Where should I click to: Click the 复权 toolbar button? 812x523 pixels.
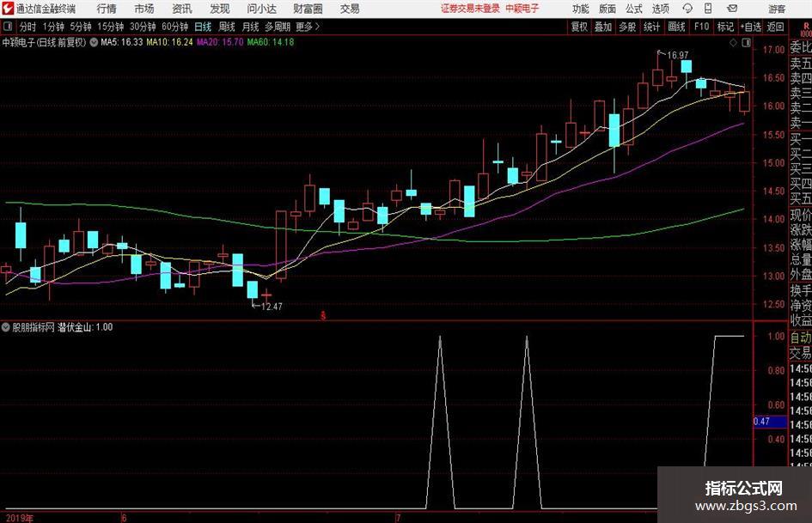(x=579, y=27)
